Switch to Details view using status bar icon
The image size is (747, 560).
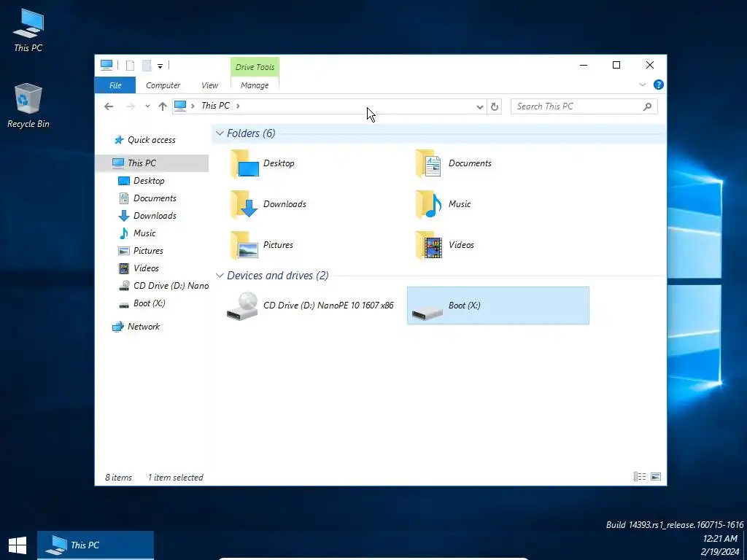pos(639,477)
